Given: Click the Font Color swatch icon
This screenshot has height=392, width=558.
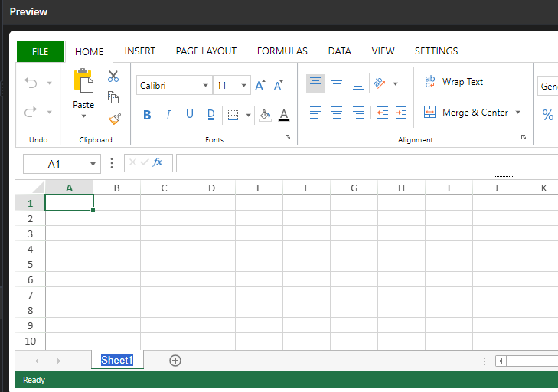Looking at the screenshot, I should pyautogui.click(x=284, y=116).
